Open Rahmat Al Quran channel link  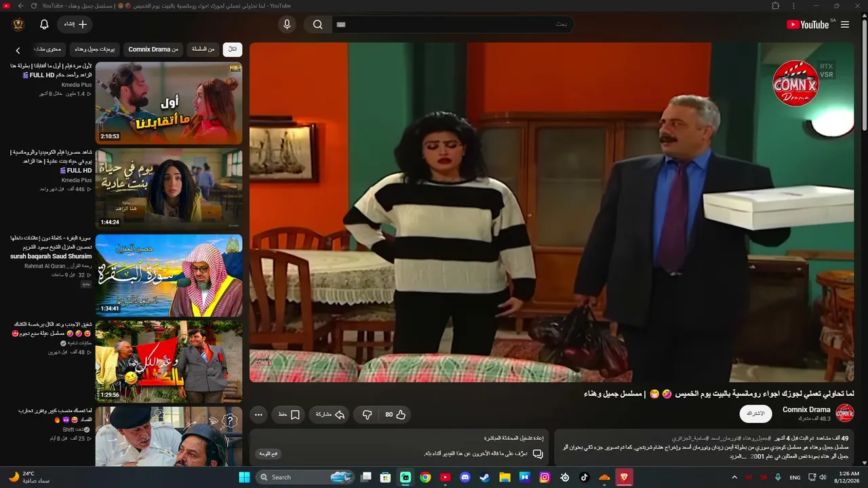[58, 266]
